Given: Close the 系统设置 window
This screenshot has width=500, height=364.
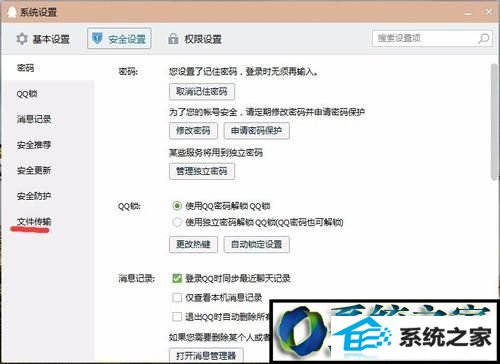Looking at the screenshot, I should pos(489,12).
